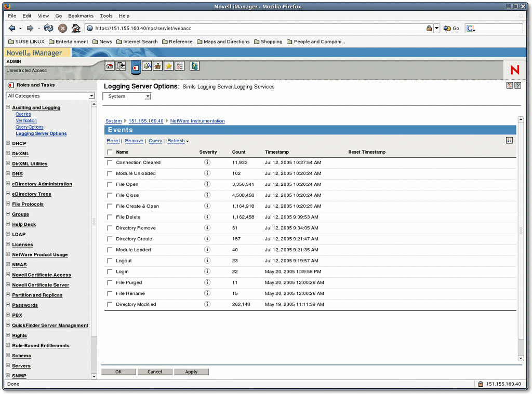The width and height of the screenshot is (532, 394).
Task: Expand the Servers category
Action: coord(8,365)
